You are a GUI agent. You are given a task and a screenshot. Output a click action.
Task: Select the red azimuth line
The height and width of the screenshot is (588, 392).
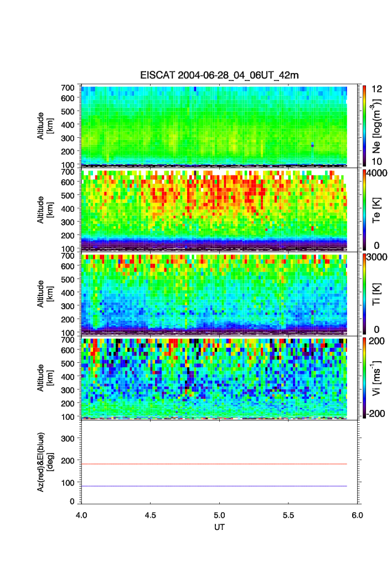214,464
